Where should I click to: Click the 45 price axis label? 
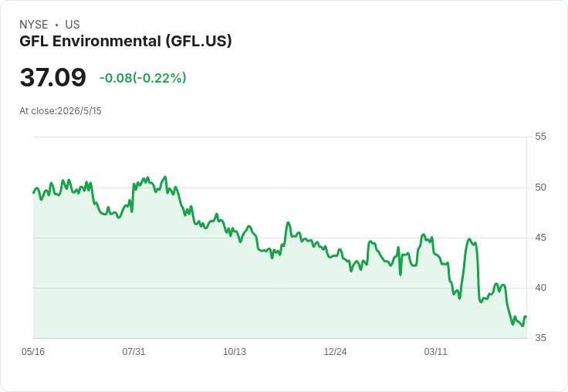(540, 238)
